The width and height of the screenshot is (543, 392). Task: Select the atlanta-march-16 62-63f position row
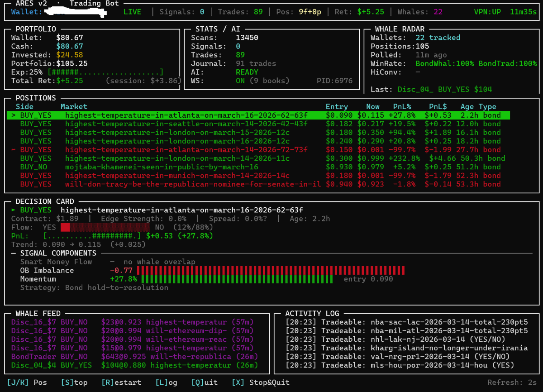tap(258, 115)
